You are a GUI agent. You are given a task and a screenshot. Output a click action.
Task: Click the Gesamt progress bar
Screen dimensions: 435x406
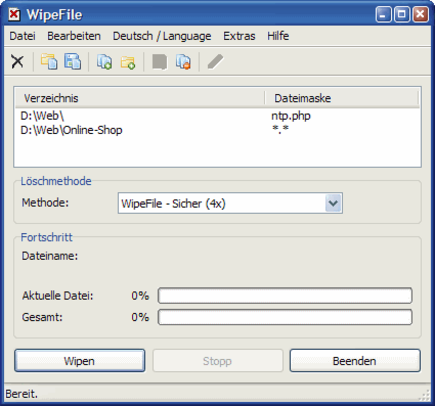[x=285, y=317]
